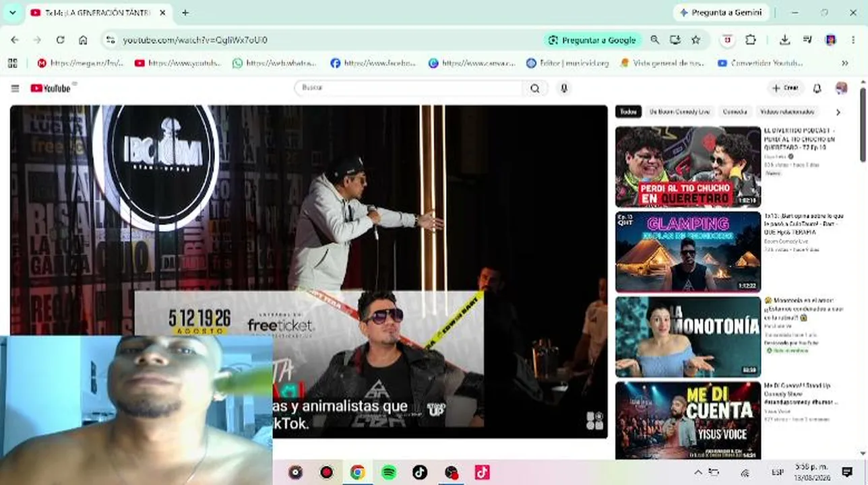Open the red record app in taskbar
The image size is (868, 485).
tap(327, 472)
